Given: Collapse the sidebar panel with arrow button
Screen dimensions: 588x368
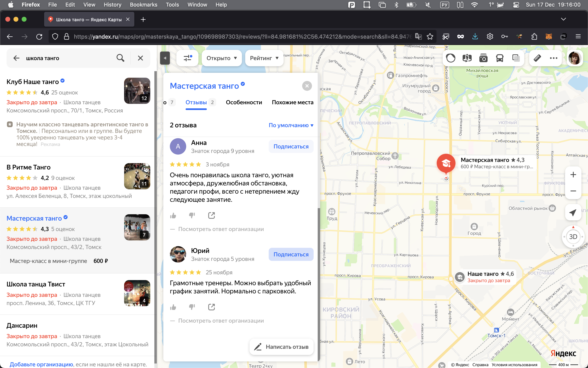Looking at the screenshot, I should point(165,58).
